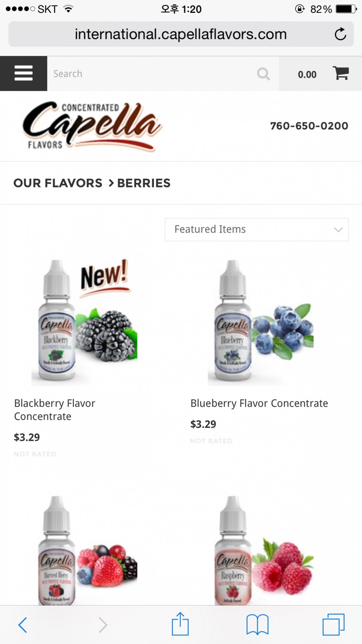The width and height of the screenshot is (362, 644).
Task: Call phone number 760-650-0200
Action: tap(309, 126)
